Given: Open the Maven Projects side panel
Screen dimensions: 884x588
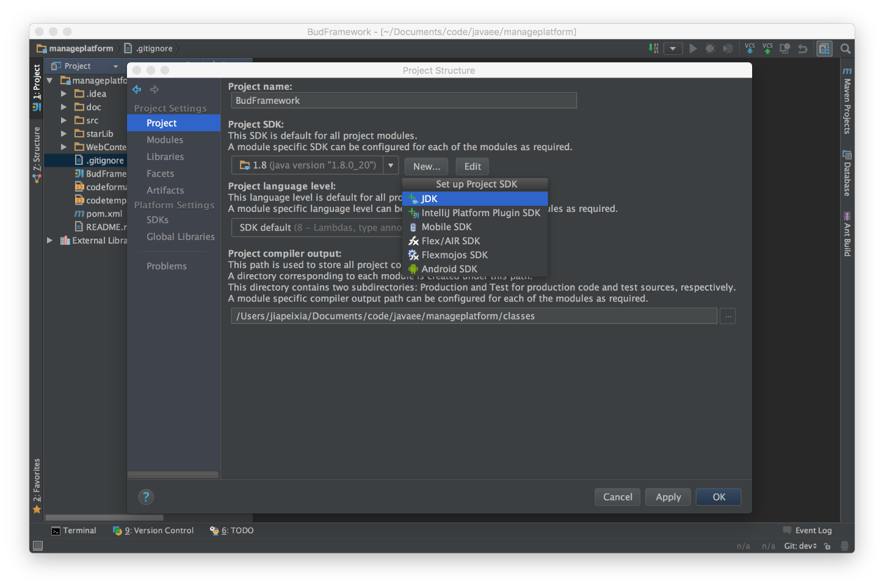Looking at the screenshot, I should click(847, 101).
